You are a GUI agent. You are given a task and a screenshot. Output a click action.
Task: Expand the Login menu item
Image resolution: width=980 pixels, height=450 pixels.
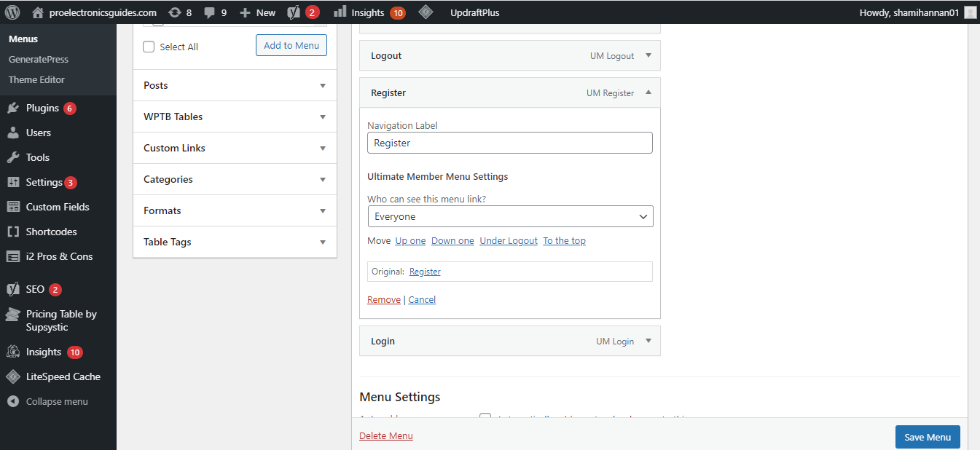[x=648, y=341]
